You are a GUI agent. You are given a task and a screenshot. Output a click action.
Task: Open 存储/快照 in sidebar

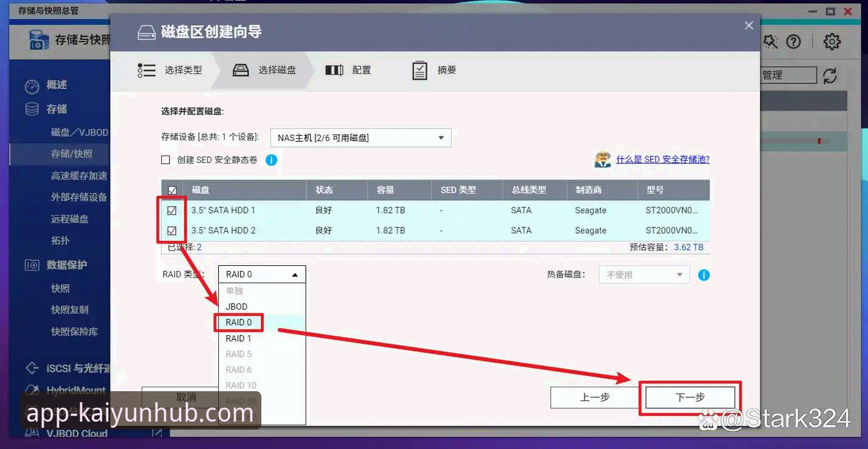pos(72,154)
